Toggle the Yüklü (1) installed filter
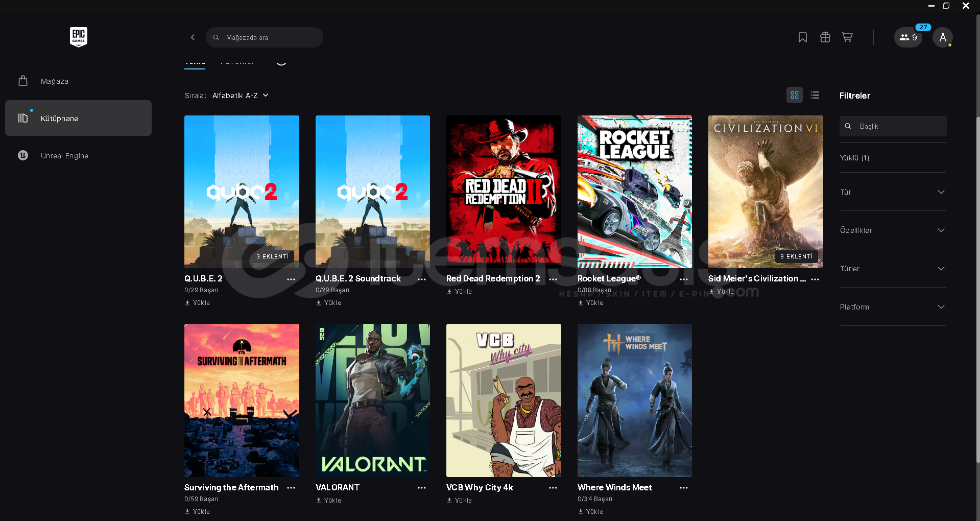 point(854,158)
